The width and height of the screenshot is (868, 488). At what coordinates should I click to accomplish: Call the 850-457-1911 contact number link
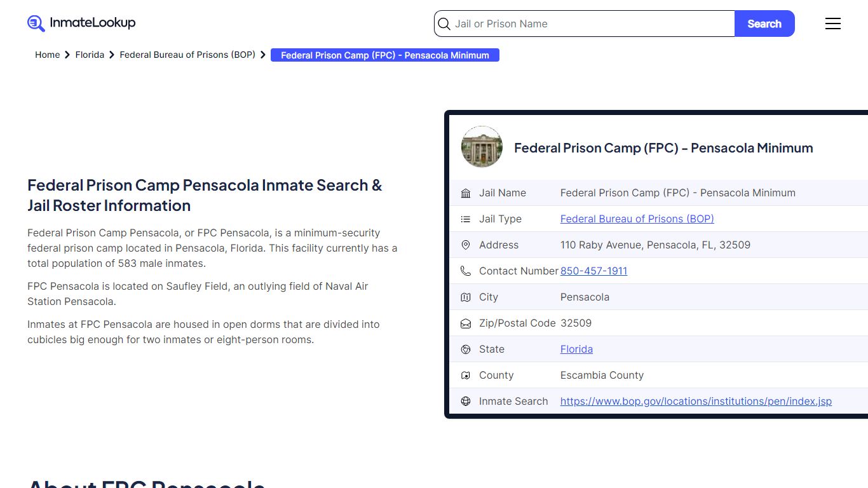coord(593,271)
